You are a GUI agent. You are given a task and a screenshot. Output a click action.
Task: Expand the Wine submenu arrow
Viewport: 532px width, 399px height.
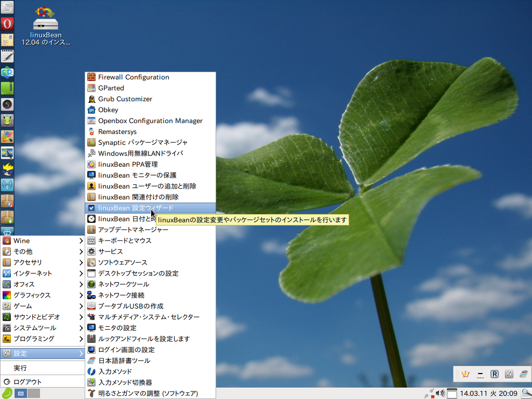(81, 241)
